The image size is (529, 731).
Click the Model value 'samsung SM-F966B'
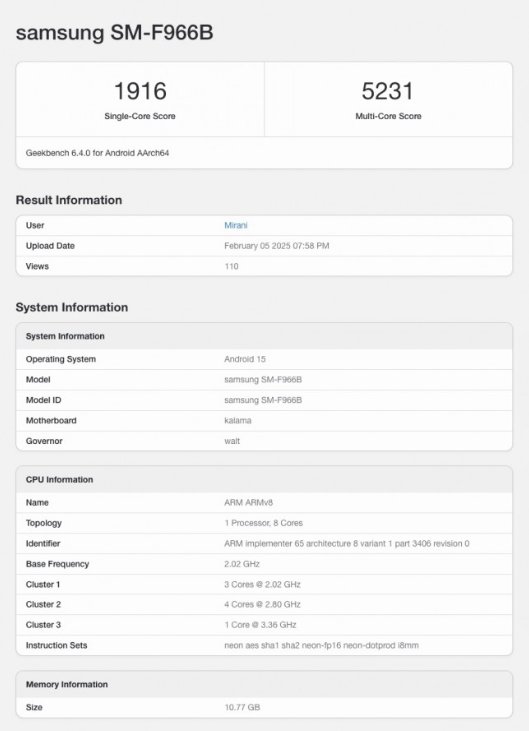263,379
